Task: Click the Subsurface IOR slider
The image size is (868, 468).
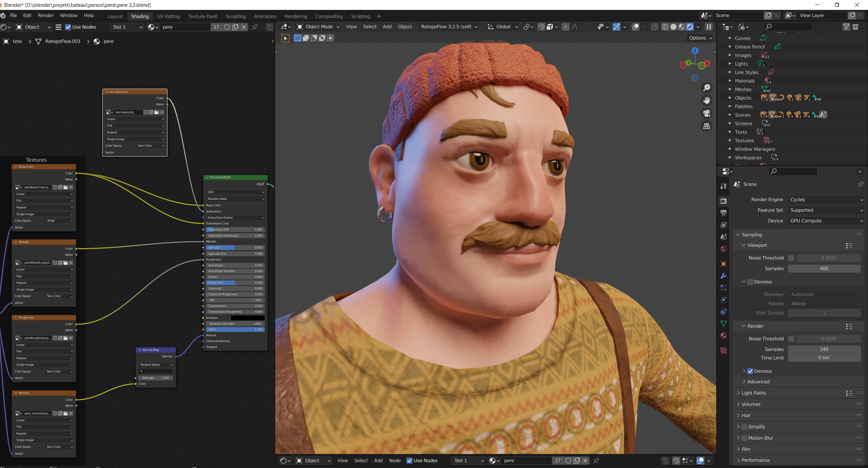Action: (235, 230)
